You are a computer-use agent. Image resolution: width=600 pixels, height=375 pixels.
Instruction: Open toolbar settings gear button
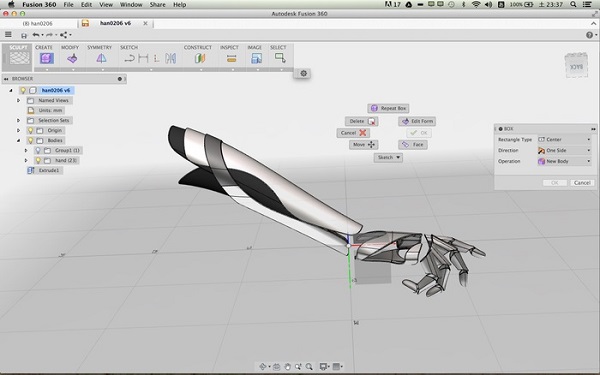pyautogui.click(x=303, y=73)
